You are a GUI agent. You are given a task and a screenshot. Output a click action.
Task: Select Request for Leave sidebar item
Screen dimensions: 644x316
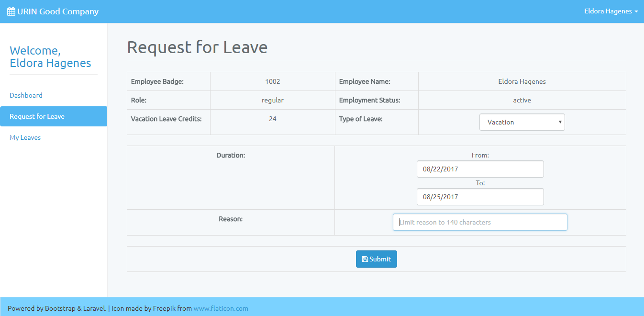(x=37, y=116)
